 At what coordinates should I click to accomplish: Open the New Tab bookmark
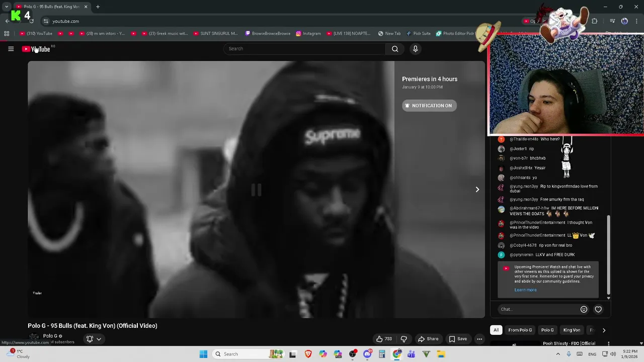[389, 34]
